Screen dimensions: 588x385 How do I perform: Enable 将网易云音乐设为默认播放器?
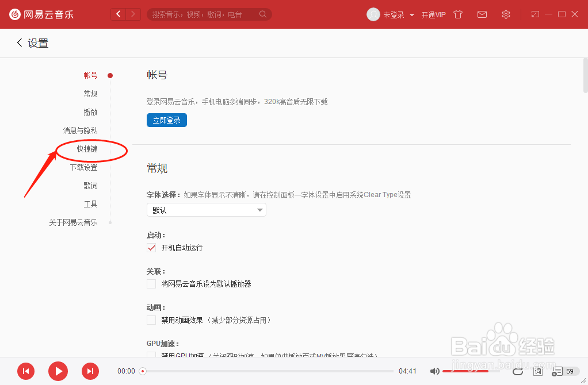(151, 283)
